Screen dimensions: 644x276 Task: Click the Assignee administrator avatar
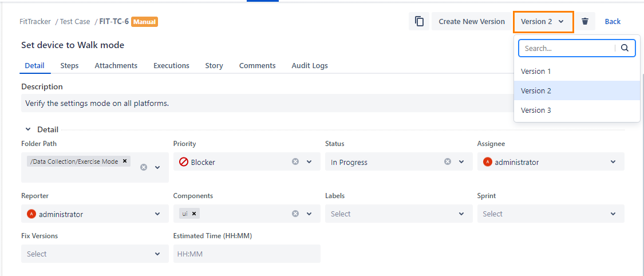click(x=488, y=162)
